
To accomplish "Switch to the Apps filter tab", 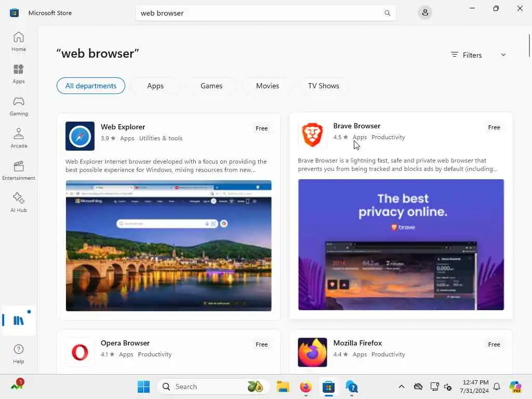I will [x=155, y=86].
